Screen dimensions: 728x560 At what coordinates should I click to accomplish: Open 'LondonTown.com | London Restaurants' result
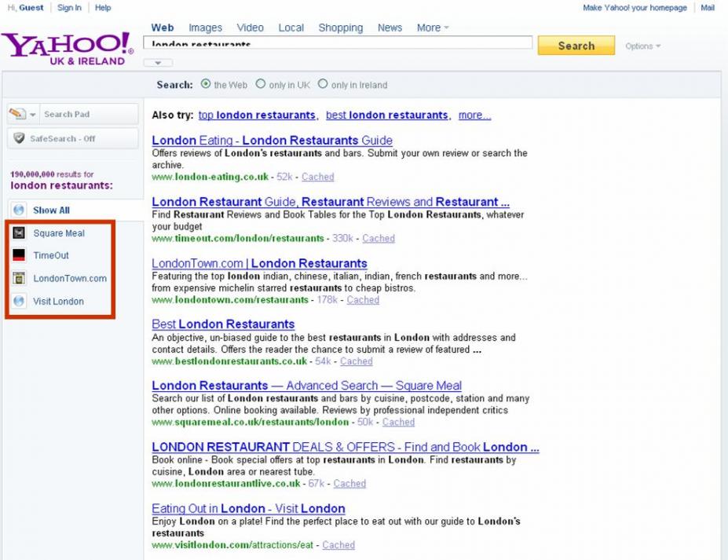tap(259, 263)
